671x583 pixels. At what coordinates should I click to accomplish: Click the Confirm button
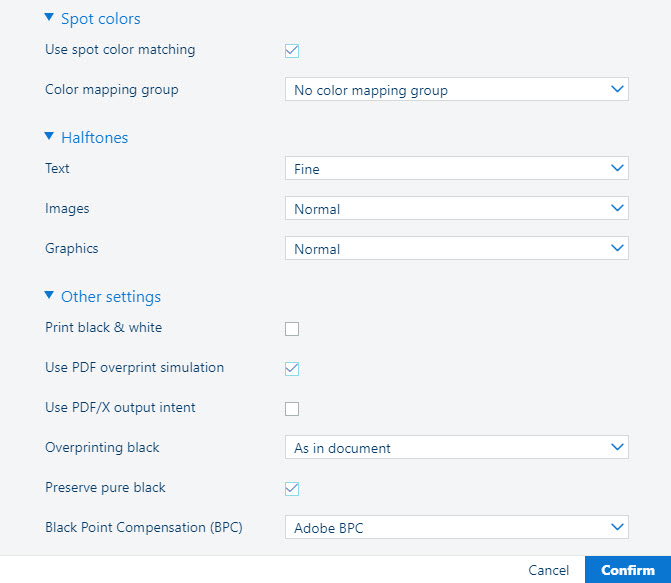pos(627,570)
